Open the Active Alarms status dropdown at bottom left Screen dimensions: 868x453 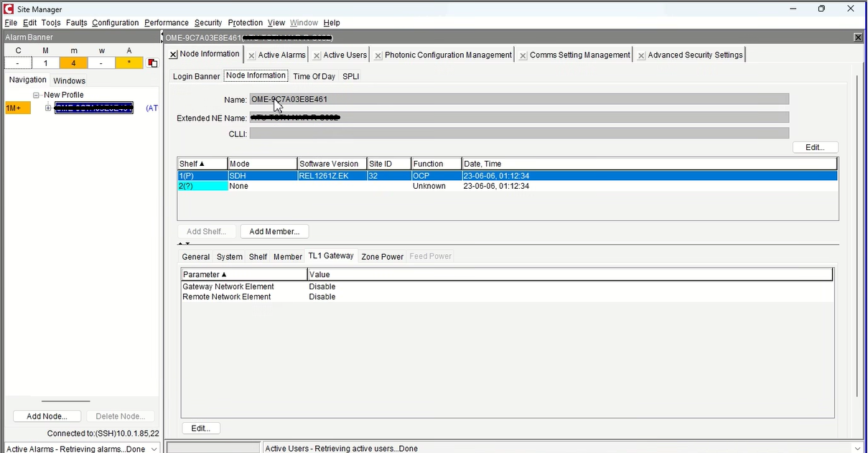tap(154, 448)
